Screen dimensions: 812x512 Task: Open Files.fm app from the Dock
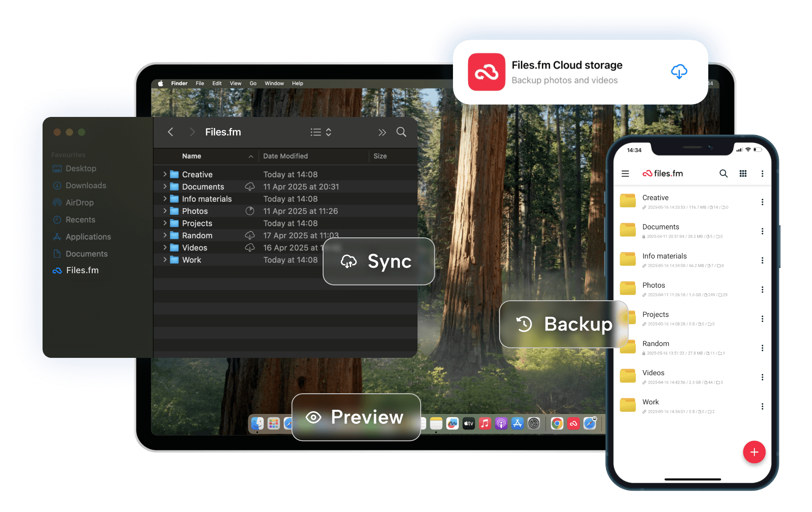(573, 424)
